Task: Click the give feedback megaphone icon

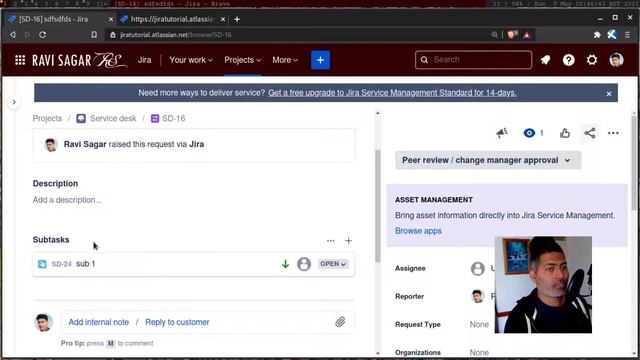Action: point(502,133)
